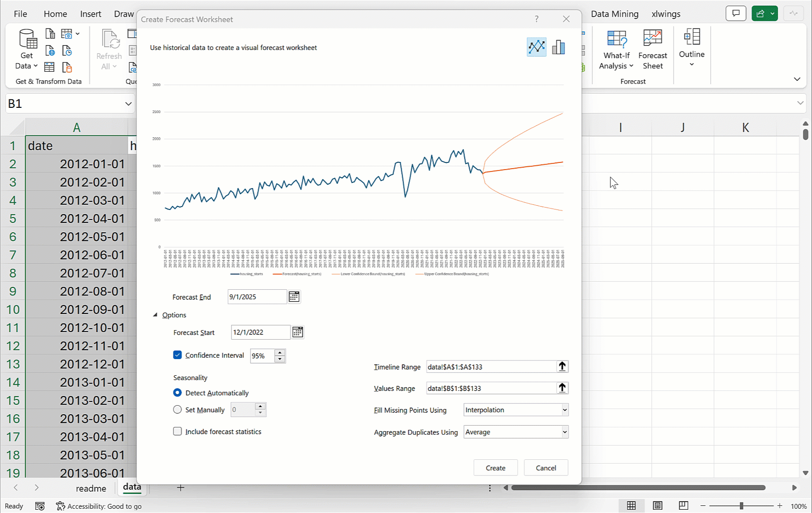The width and height of the screenshot is (812, 513).
Task: Switch to the readme sheet tab
Action: click(91, 488)
